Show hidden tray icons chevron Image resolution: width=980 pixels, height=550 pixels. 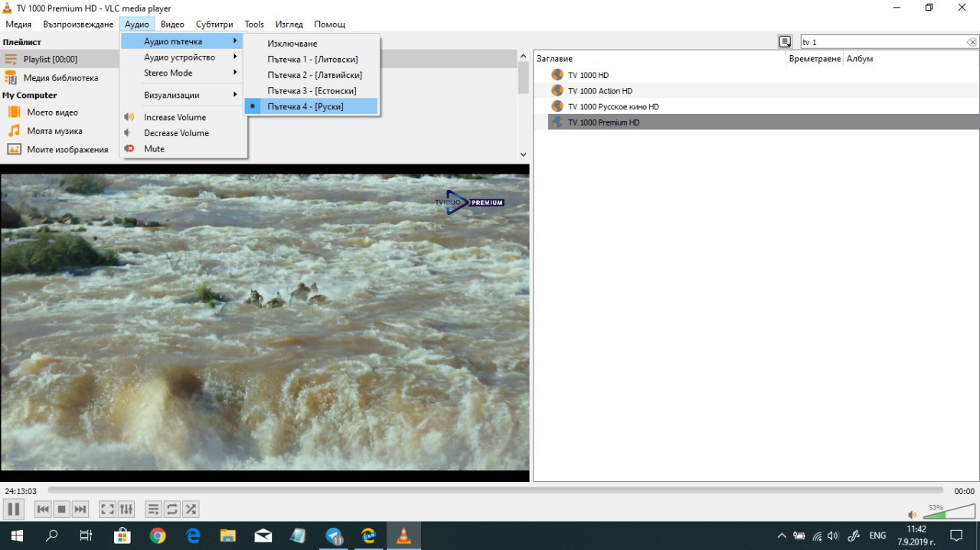click(x=782, y=535)
